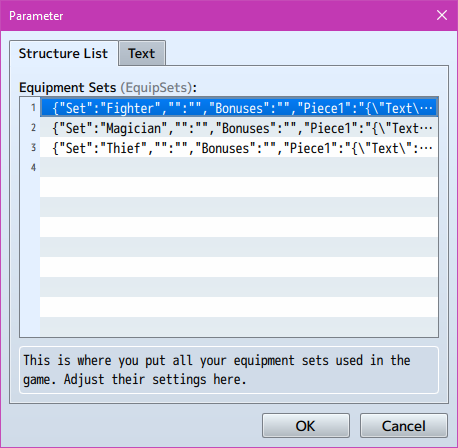Click the truncated ellipsis on the Thief row

pyautogui.click(x=426, y=148)
